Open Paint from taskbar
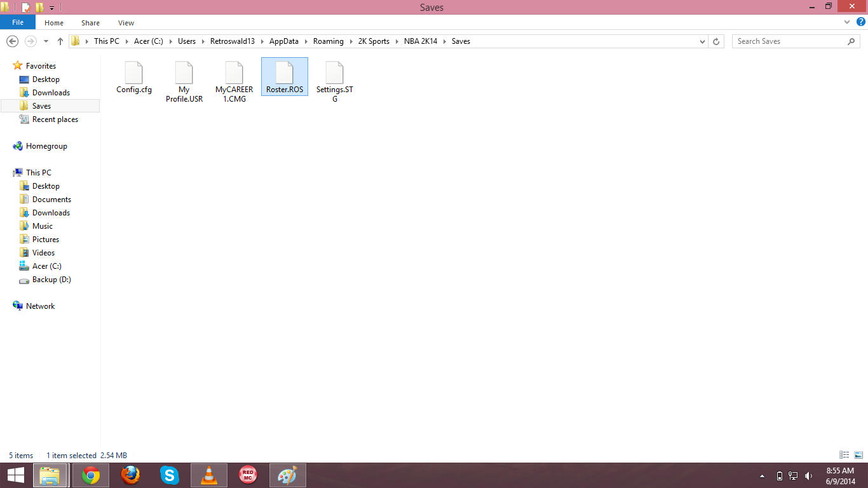Image resolution: width=868 pixels, height=488 pixels. click(x=288, y=475)
